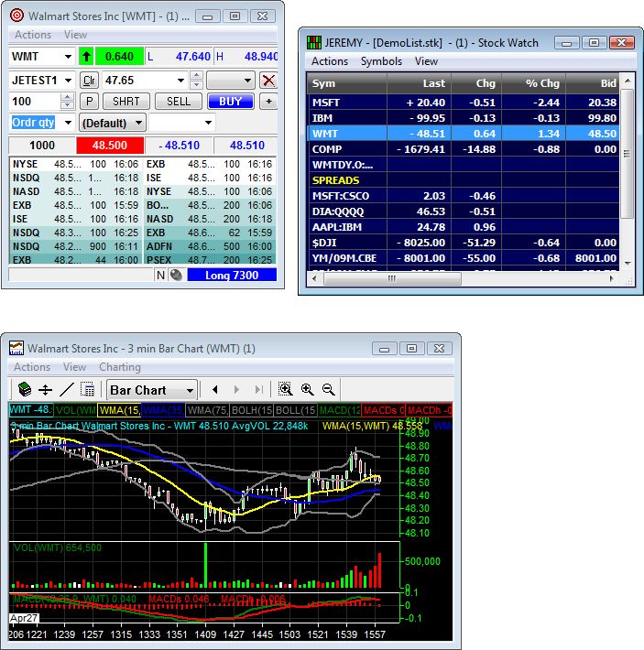Open Charting menu in chart window
This screenshot has height=650, width=644.
(120, 367)
